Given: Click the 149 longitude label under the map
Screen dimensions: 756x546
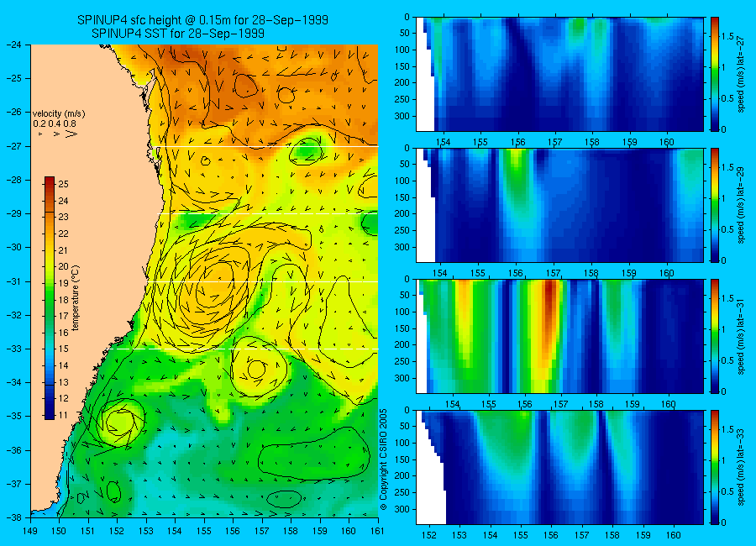Looking at the screenshot, I should (x=30, y=531).
